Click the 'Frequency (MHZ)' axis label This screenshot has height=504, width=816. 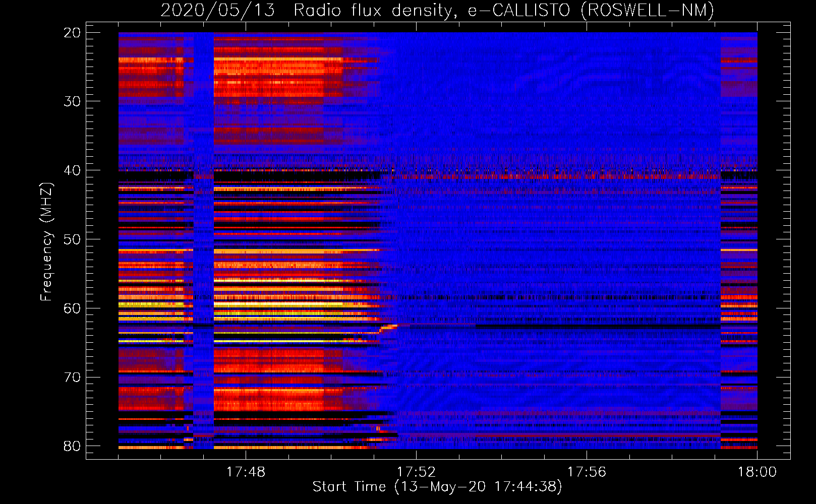tap(46, 242)
